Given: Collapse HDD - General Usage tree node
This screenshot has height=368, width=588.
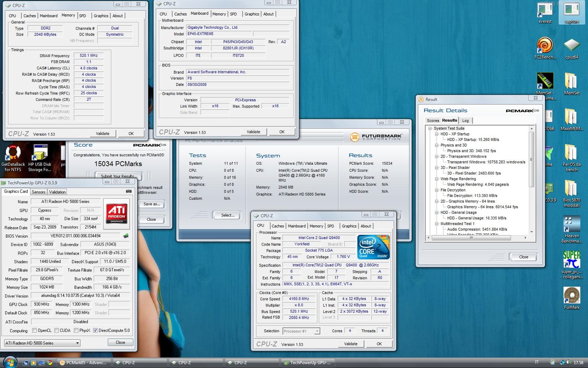Looking at the screenshot, I should click(437, 212).
